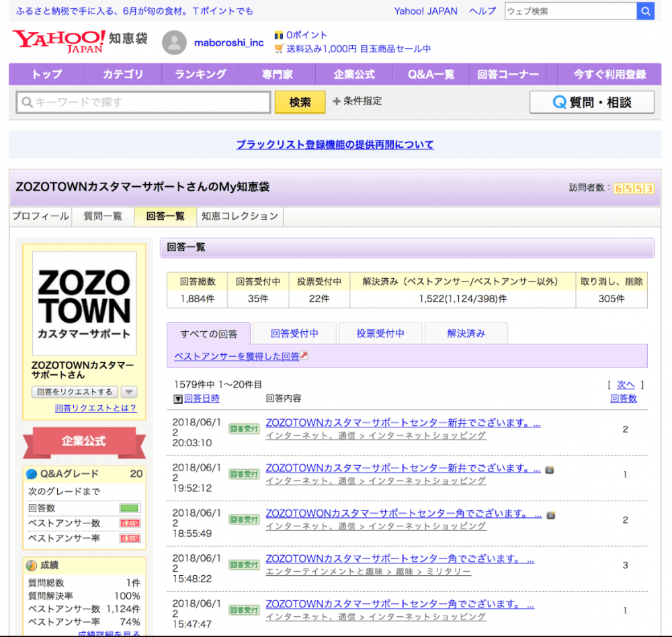Click the camera icon on the 19:52:12 answer
Screen dimensions: 672x637
[550, 470]
